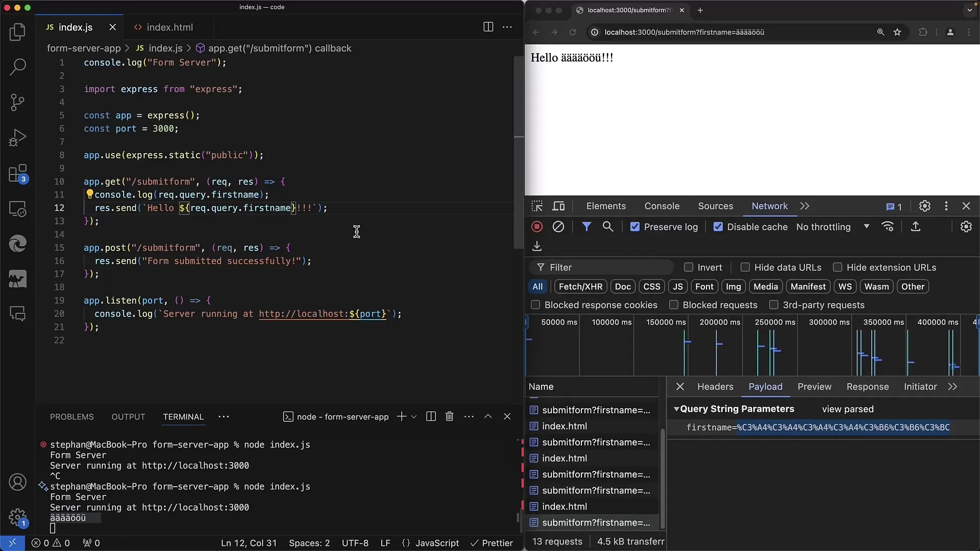The width and height of the screenshot is (980, 551).
Task: Enable Disable cache checkbox
Action: click(x=718, y=227)
